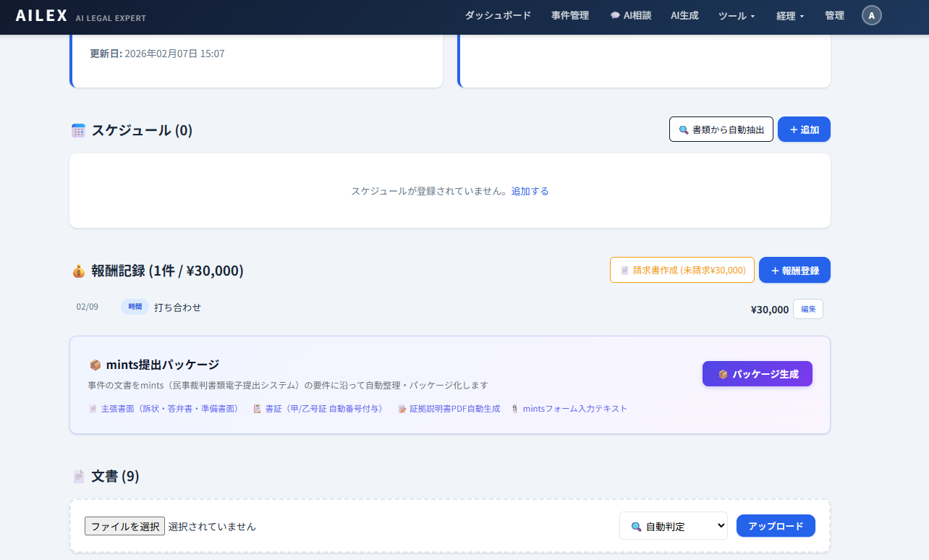Click the clipboard icon next to 書証
This screenshot has height=560, width=929.
click(x=257, y=409)
